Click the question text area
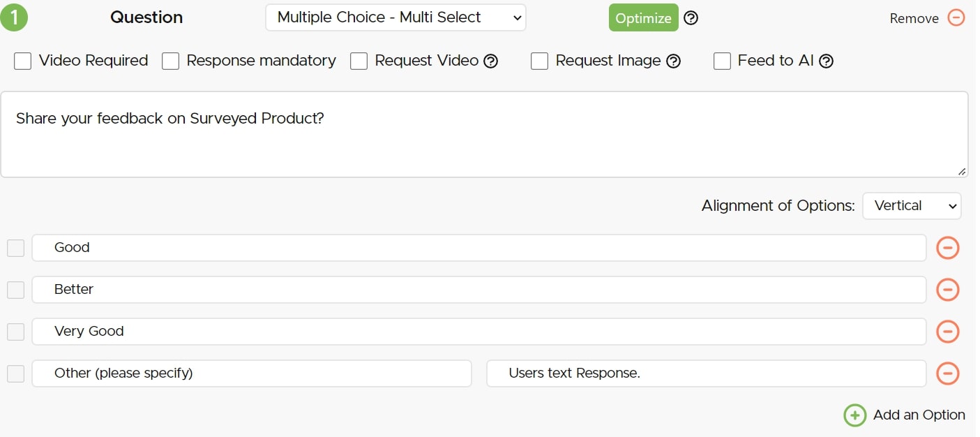Screen dimensions: 980x437 (484, 134)
